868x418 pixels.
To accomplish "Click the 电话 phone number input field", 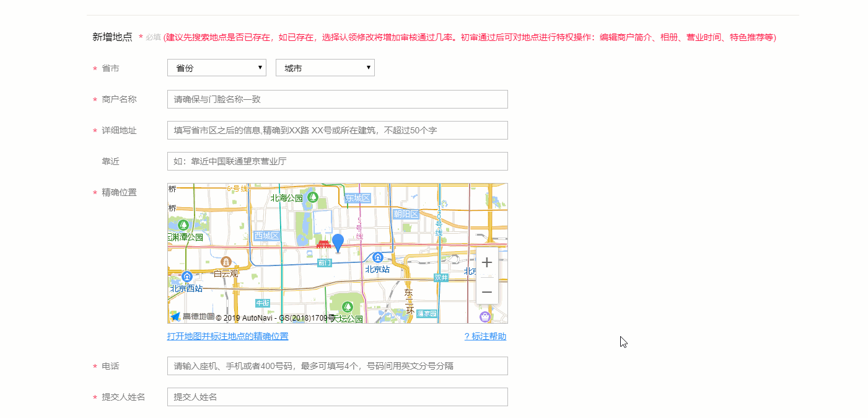I will [x=337, y=366].
